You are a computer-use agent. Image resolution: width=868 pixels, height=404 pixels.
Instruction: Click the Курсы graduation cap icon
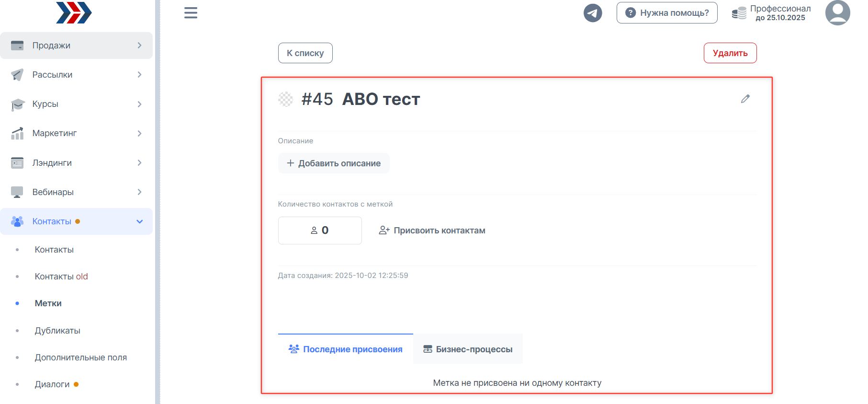(x=17, y=104)
